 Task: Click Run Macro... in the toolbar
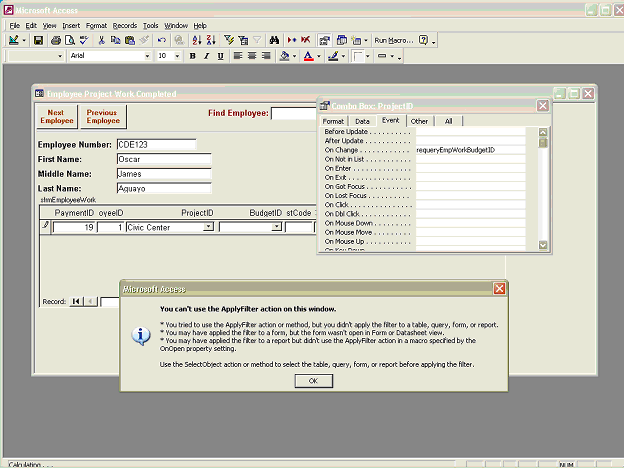pyautogui.click(x=394, y=40)
